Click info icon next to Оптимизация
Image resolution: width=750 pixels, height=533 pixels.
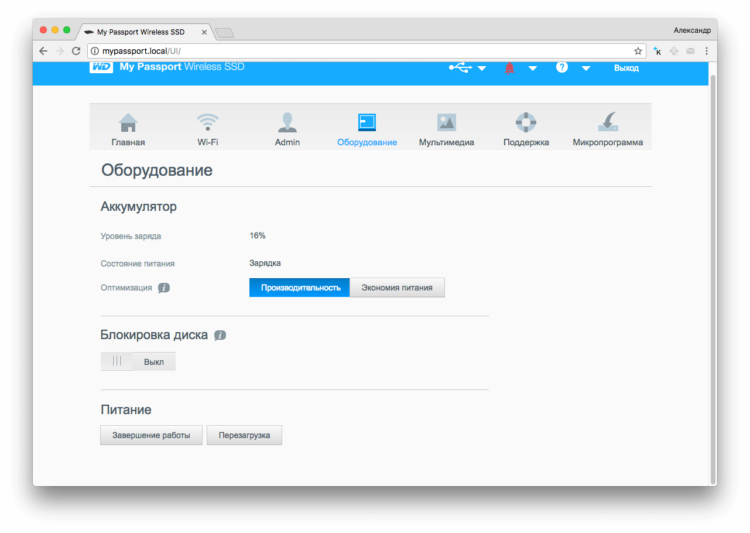tap(164, 288)
